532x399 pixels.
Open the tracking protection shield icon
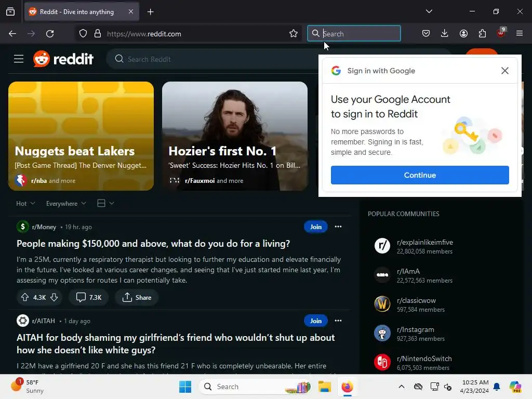pos(83,34)
